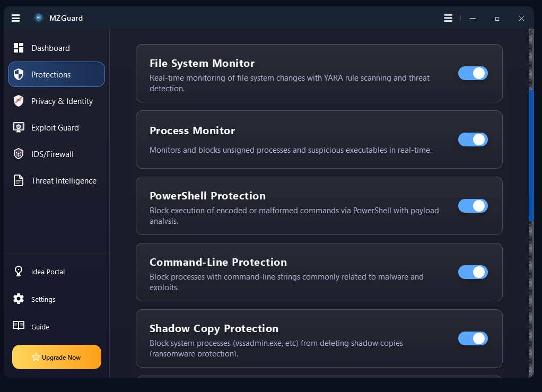Click the Idea Portal lightbulb icon

(x=19, y=272)
